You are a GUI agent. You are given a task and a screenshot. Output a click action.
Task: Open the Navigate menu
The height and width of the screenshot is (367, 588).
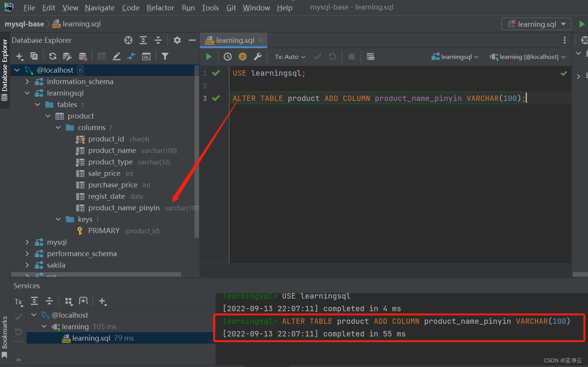100,8
